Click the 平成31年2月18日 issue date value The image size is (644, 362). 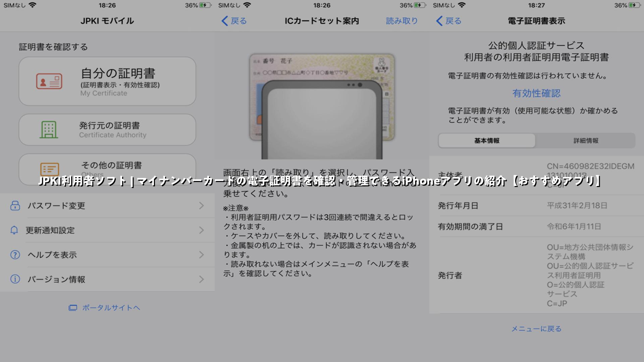tap(577, 205)
